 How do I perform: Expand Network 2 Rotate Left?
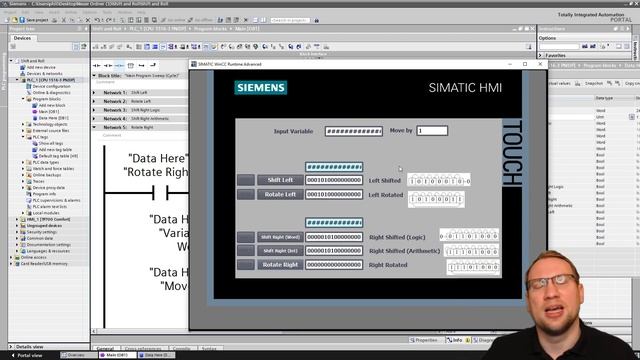pyautogui.click(x=94, y=101)
